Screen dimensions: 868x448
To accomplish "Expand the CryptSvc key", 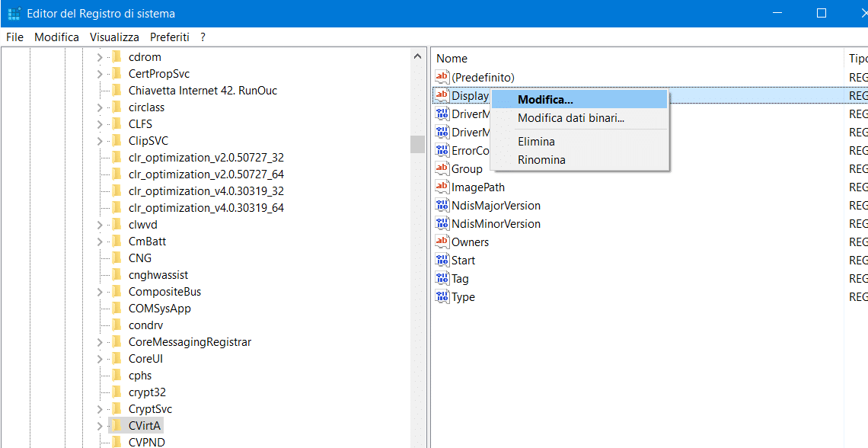I will pos(100,408).
